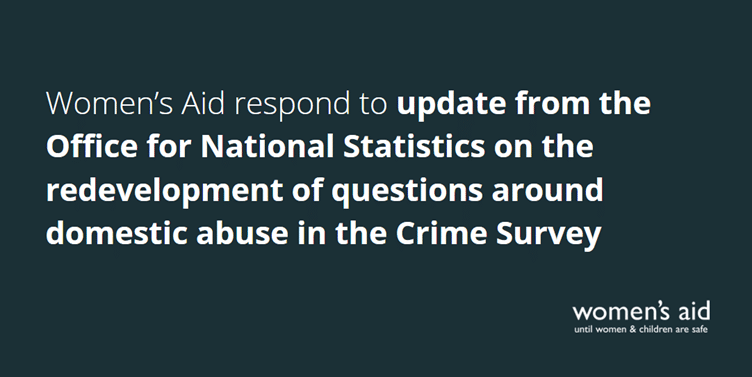752x377 pixels.
Task: Click the word 'Office' in the headline
Action: click(92, 146)
